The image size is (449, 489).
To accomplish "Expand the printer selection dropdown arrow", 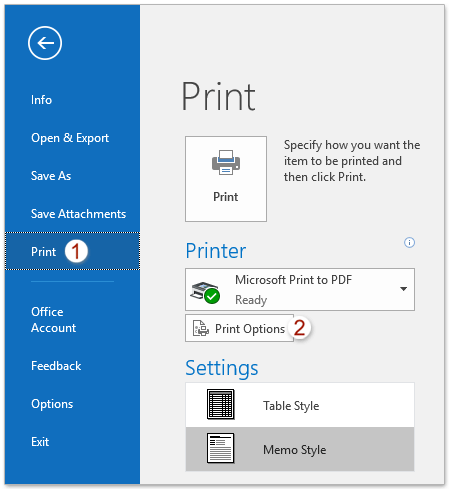I will point(403,289).
